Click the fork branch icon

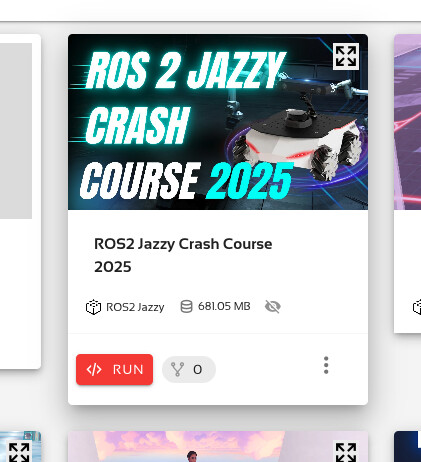177,369
